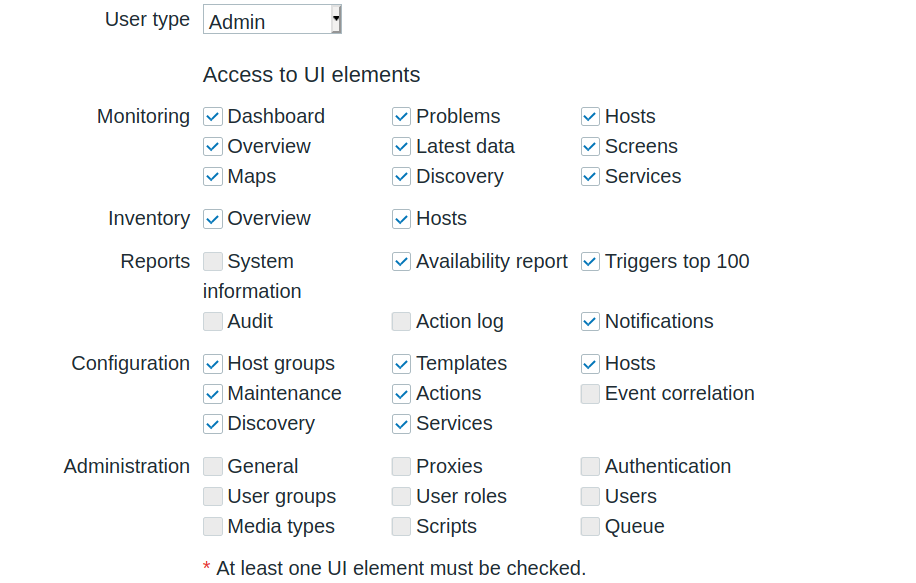
Task: Uncheck Monitoring Services checkbox
Action: 590,177
